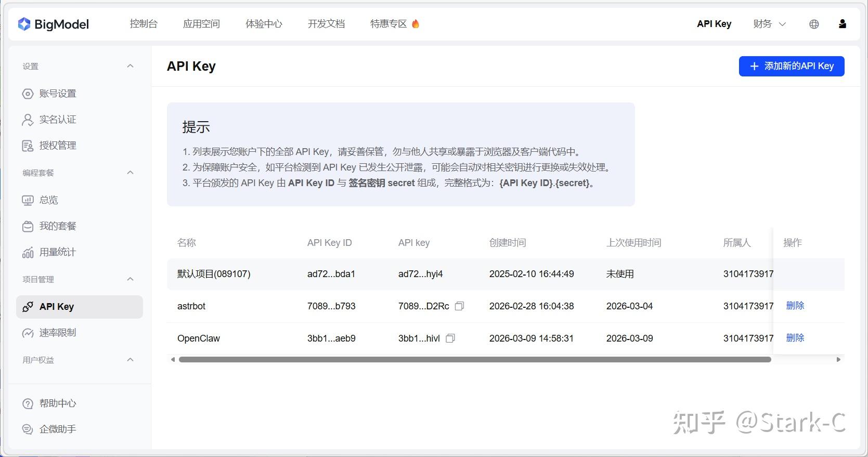Collapse the 编程套餐 sidebar section
868x457 pixels.
tap(131, 173)
